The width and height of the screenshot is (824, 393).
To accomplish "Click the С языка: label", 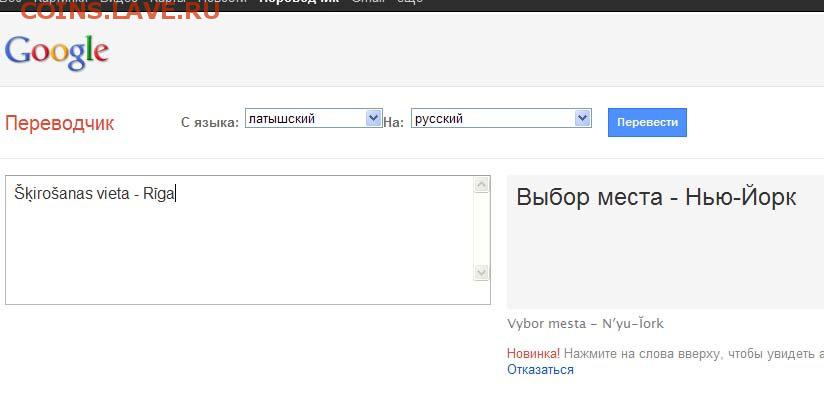I will tap(210, 123).
